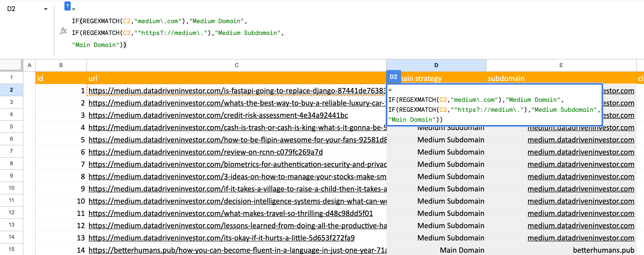The height and width of the screenshot is (255, 644).
Task: Select column E header
Action: coord(561,65)
